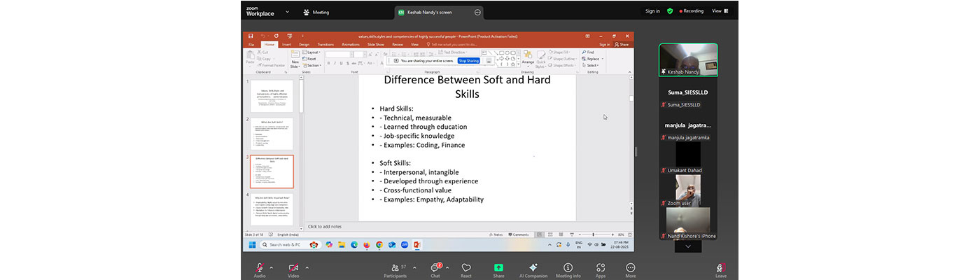The height and width of the screenshot is (280, 980).
Task: Expand the Participants options chevron
Action: coord(414,267)
